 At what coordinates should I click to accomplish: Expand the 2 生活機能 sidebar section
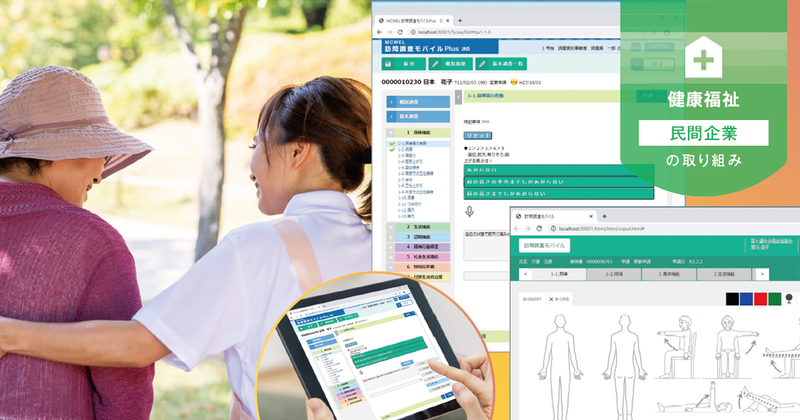coord(418,227)
